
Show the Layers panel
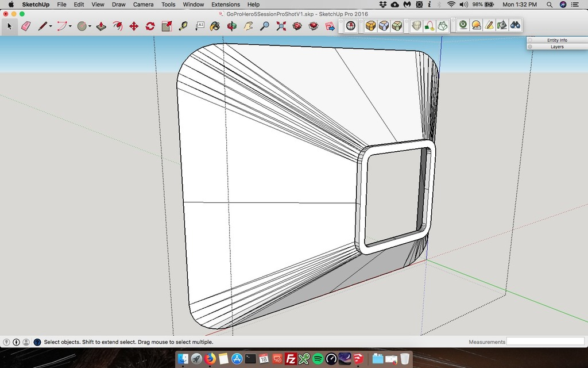click(557, 46)
